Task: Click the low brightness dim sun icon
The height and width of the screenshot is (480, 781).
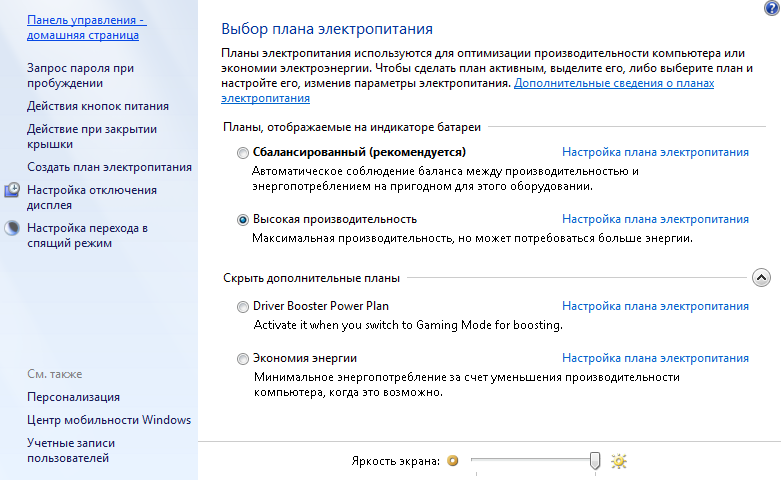Action: 452,461
